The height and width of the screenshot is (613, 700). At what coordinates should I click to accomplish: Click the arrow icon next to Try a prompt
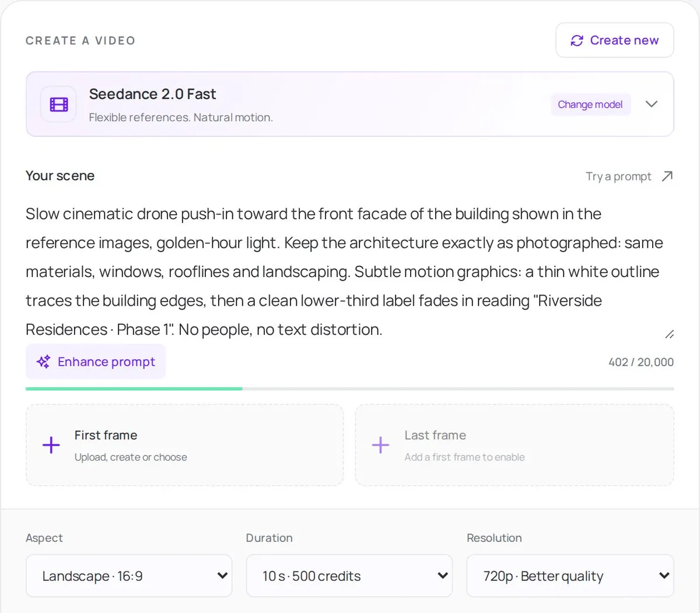coord(667,176)
